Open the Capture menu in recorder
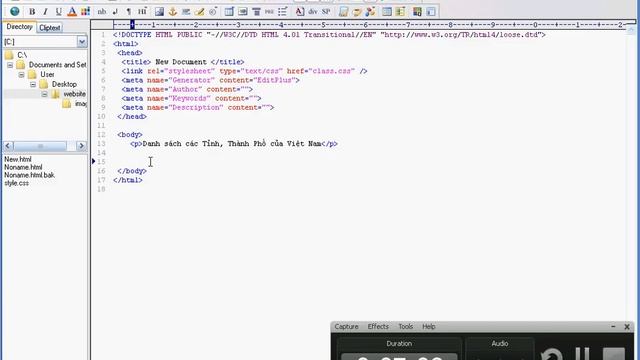Screen dimensions: 640x360 pyautogui.click(x=346, y=327)
